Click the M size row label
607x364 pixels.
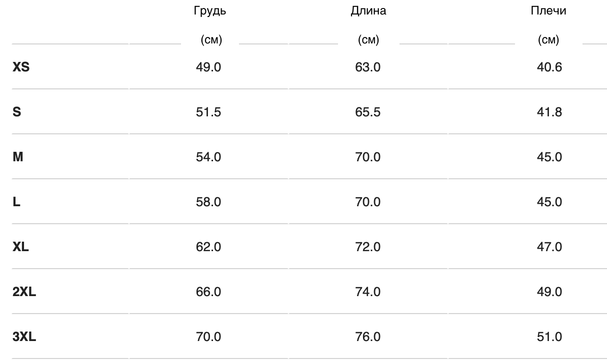(18, 157)
